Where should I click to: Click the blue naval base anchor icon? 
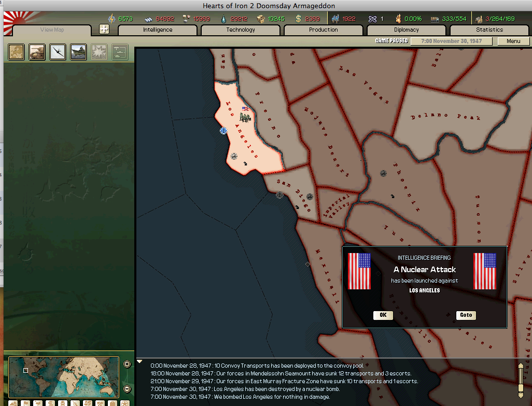223,131
